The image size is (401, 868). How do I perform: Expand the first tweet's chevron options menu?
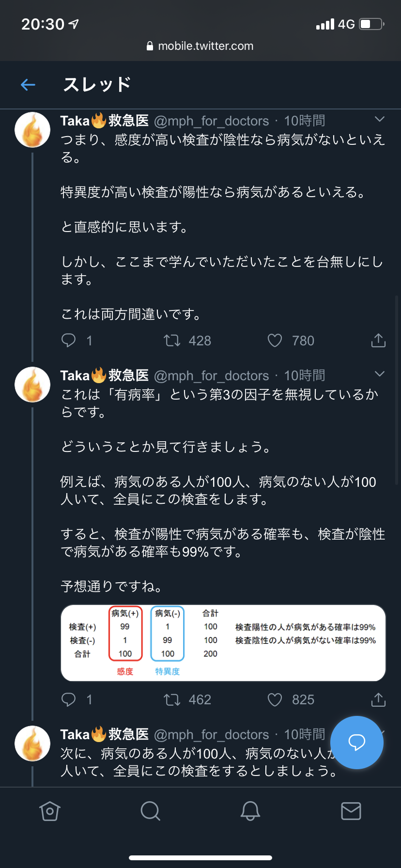[380, 119]
